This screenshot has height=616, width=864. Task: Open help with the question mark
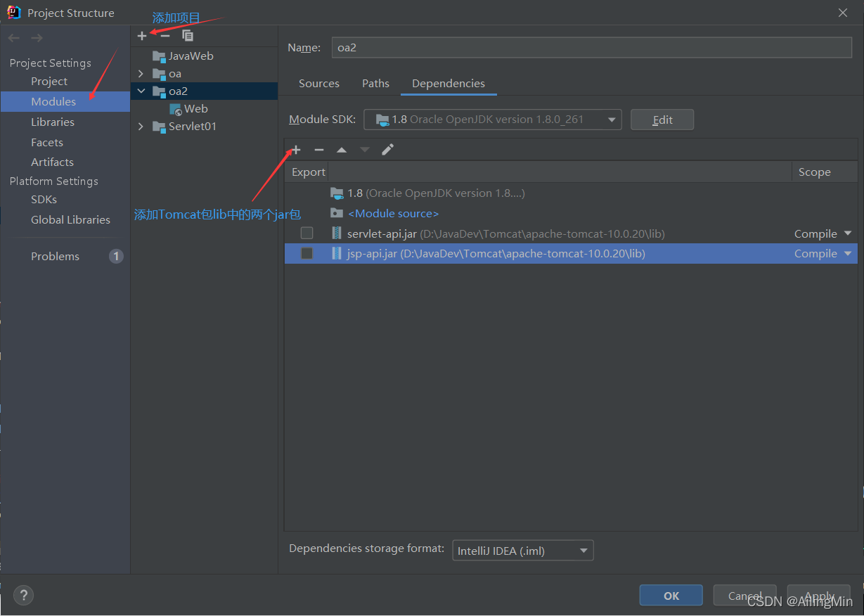click(x=23, y=595)
